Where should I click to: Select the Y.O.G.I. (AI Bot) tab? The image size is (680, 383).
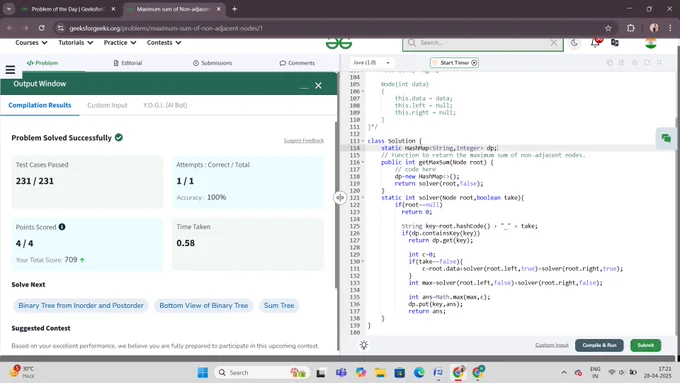[x=165, y=105]
